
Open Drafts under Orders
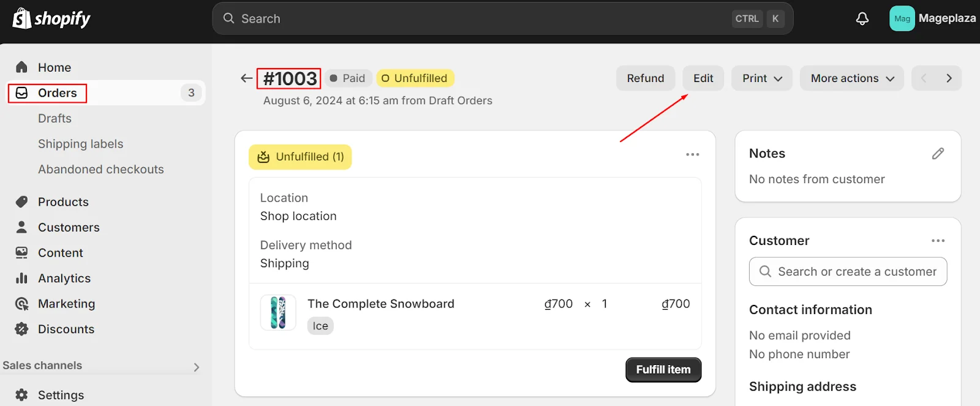(x=55, y=119)
